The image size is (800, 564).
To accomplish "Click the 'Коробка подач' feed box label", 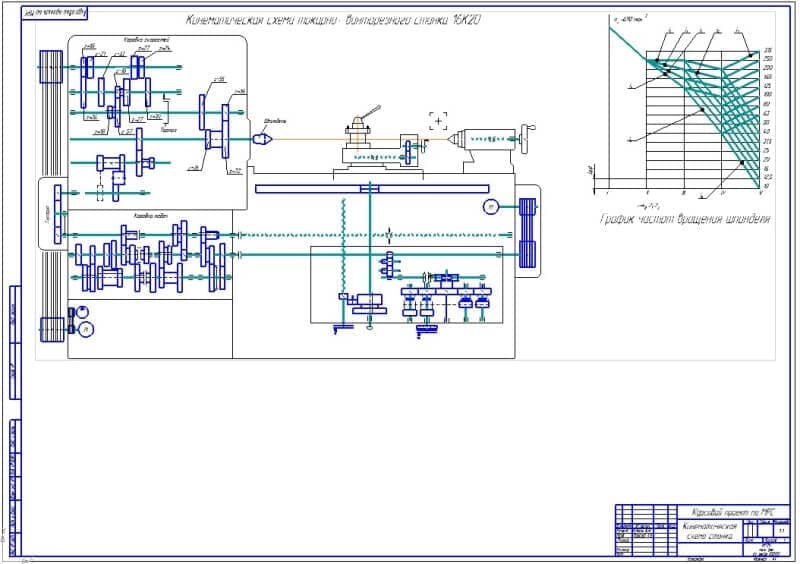I will [x=151, y=216].
